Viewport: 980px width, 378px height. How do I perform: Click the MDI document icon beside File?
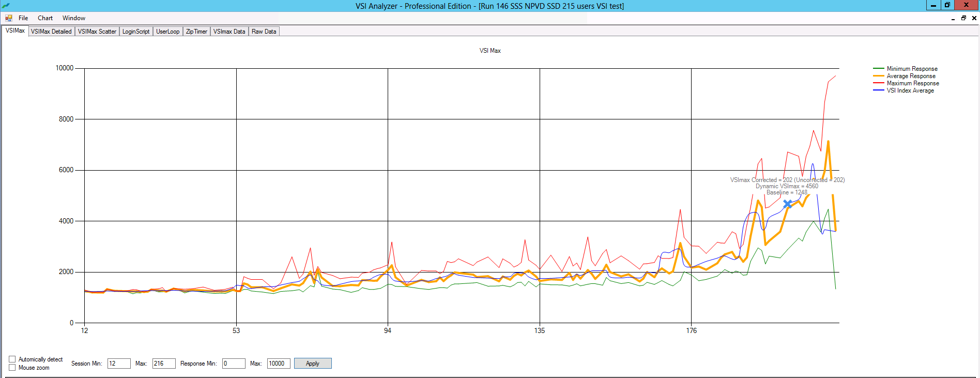[x=9, y=18]
